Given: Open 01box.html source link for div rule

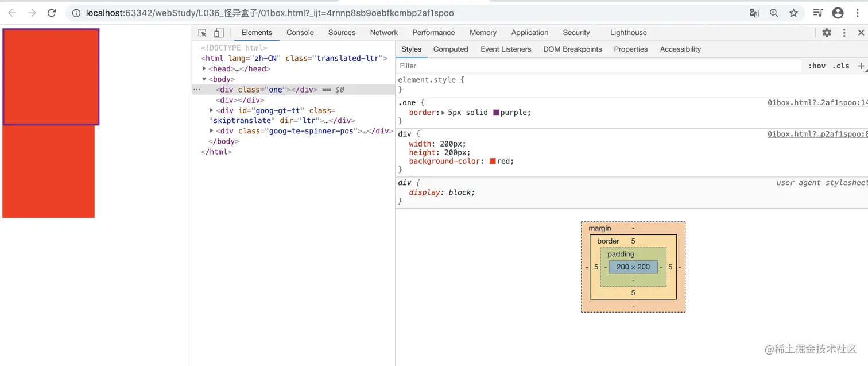Looking at the screenshot, I should [817, 134].
